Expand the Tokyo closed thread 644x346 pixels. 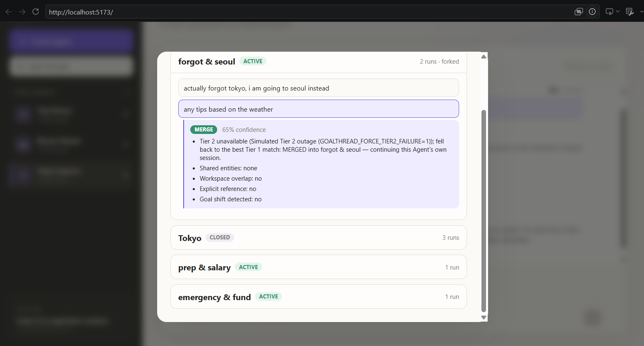318,238
